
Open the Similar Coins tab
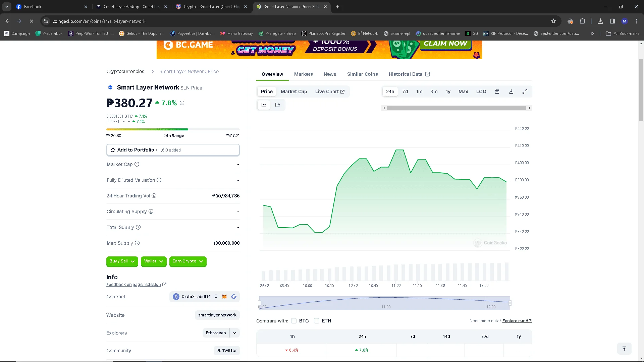[362, 74]
